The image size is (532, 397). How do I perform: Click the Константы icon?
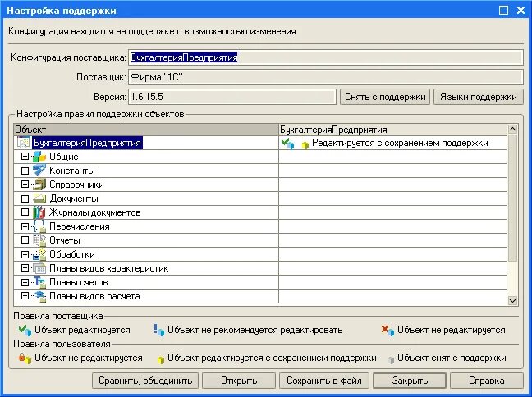(x=39, y=171)
